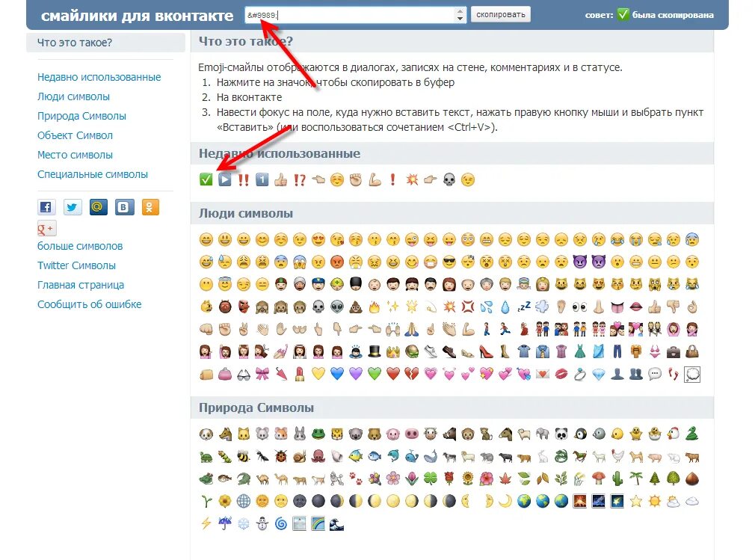The image size is (755, 560).
Task: Click the collision explosion emoji in recently used
Action: pyautogui.click(x=412, y=179)
